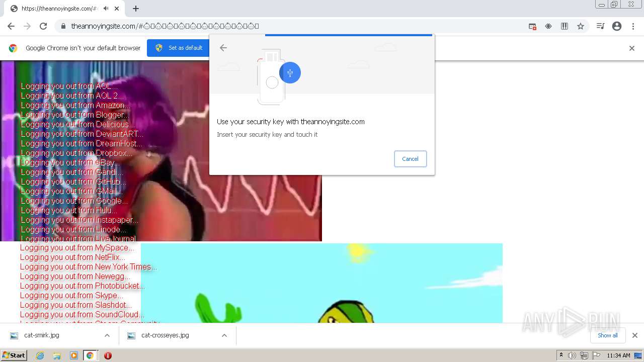644x362 pixels.
Task: Mute the tab via speaker icon
Action: coord(106,9)
